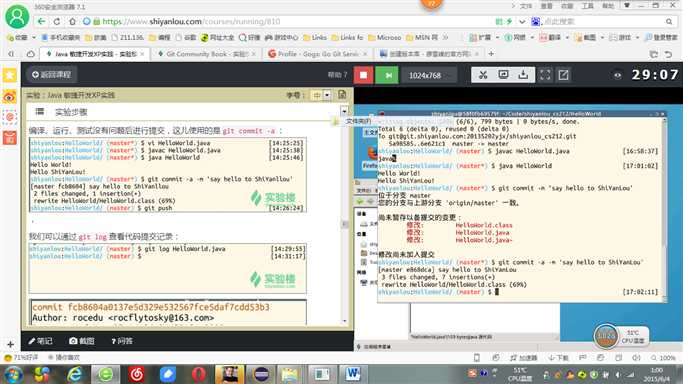Open the Windows Start button
The image size is (683, 384).
14,374
